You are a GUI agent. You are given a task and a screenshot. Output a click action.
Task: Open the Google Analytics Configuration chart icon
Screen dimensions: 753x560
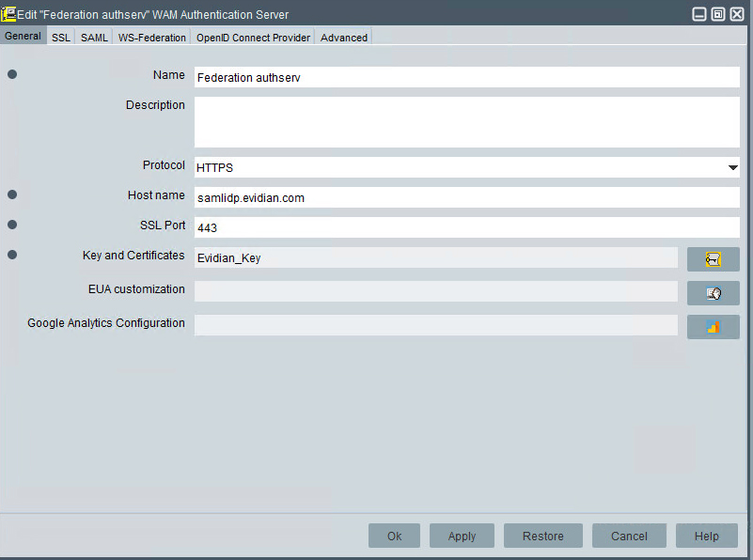coord(713,327)
